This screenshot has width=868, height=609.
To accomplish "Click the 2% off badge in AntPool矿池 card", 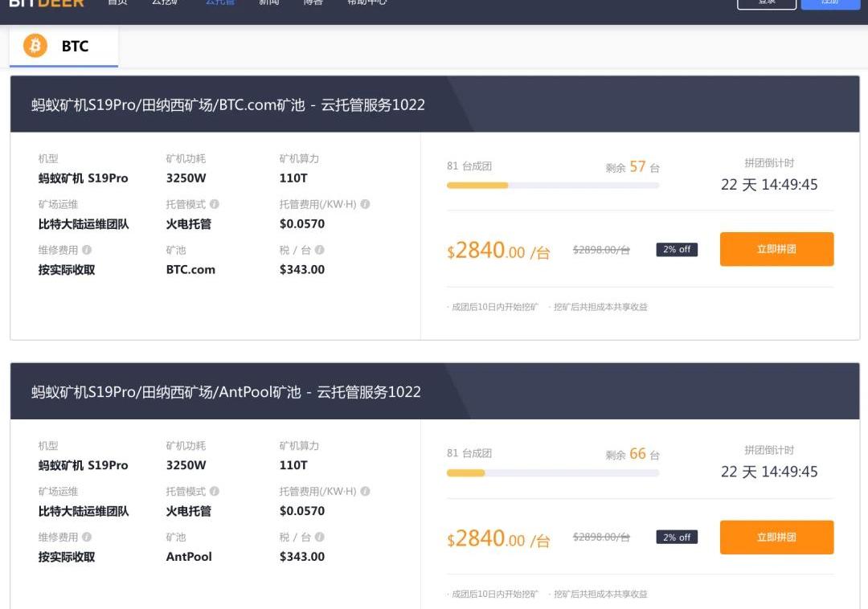I will [677, 537].
